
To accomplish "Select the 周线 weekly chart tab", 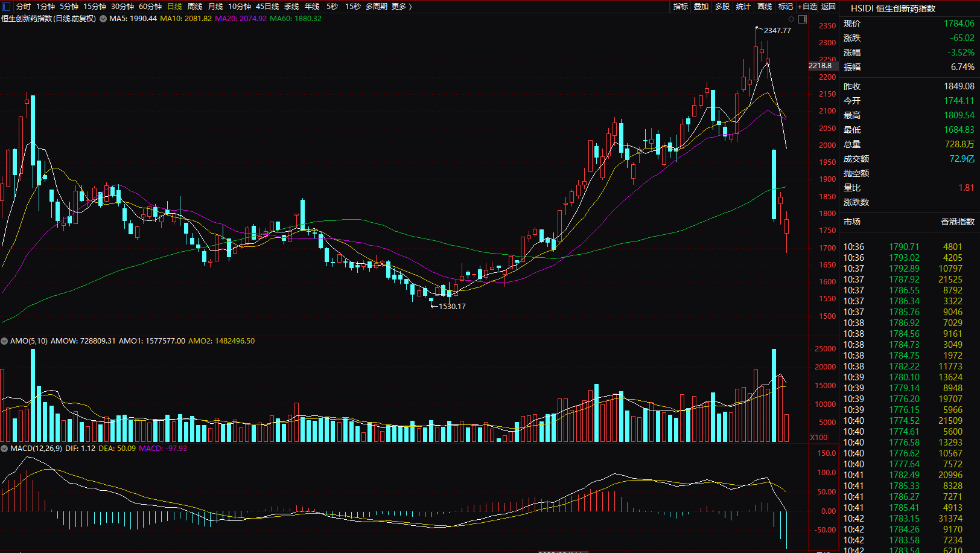I will tap(195, 7).
